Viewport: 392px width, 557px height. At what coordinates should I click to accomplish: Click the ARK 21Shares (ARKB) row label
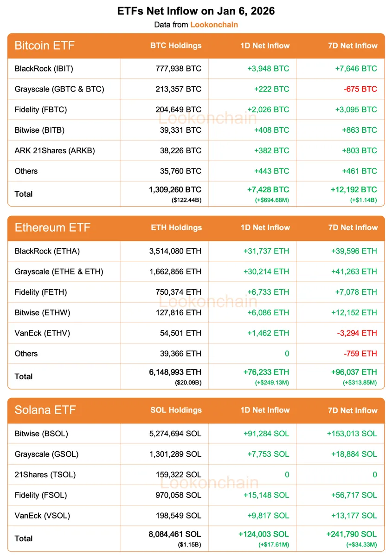(55, 150)
